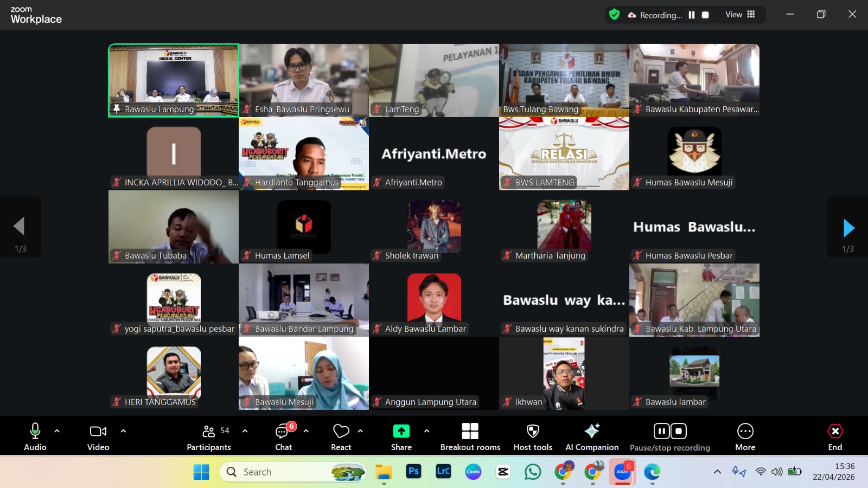Click the taskbar Search box
The image size is (868, 488).
coord(293,472)
